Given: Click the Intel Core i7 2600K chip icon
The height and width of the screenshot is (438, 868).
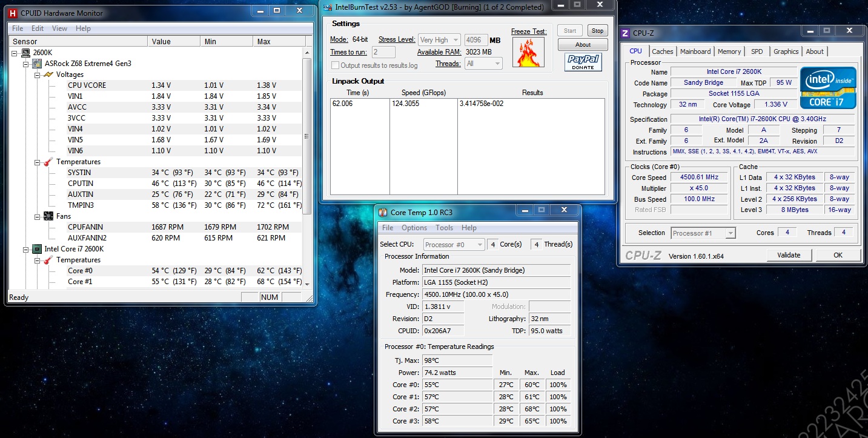Looking at the screenshot, I should click(37, 249).
